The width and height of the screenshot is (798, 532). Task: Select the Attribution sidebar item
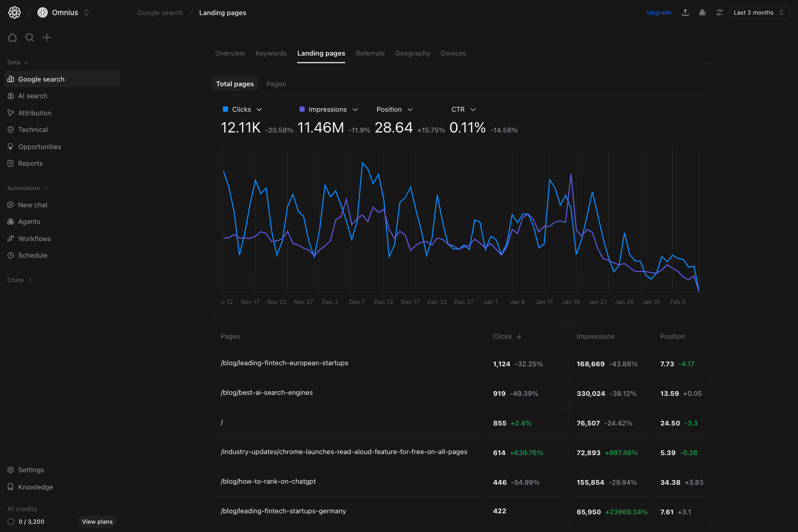pos(35,113)
